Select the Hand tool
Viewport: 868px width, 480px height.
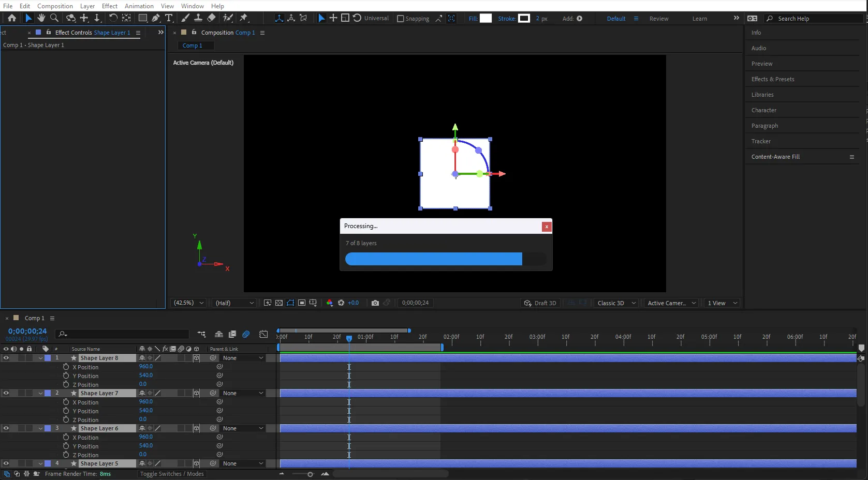[41, 18]
